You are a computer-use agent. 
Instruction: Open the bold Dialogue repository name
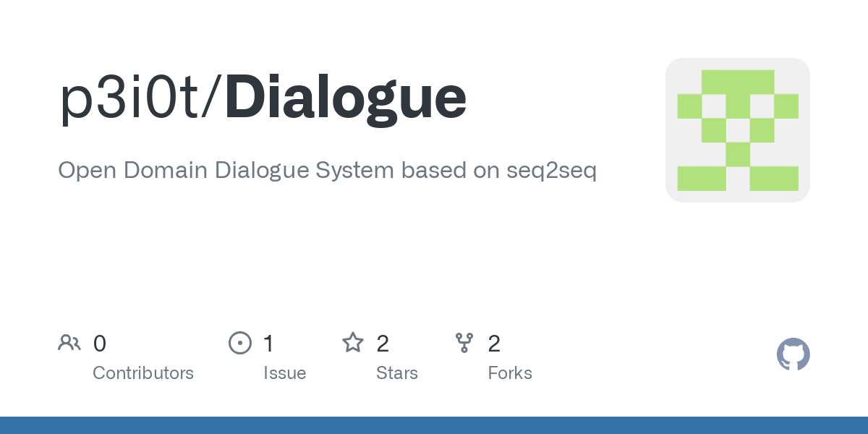click(346, 98)
